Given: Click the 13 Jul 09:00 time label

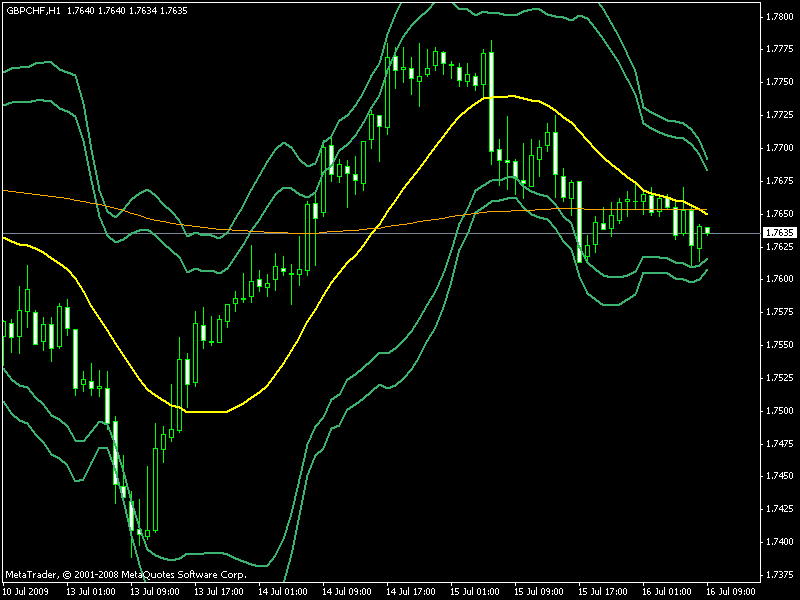Looking at the screenshot, I should [155, 592].
